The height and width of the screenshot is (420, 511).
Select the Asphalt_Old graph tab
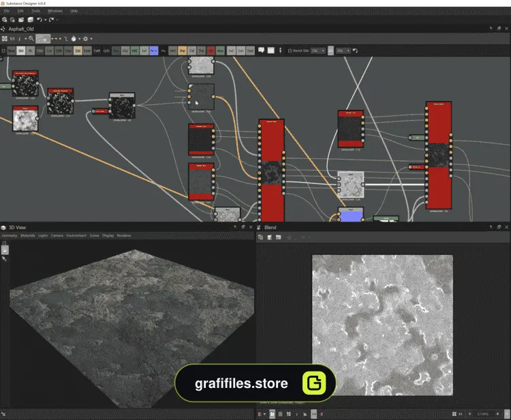[21, 29]
